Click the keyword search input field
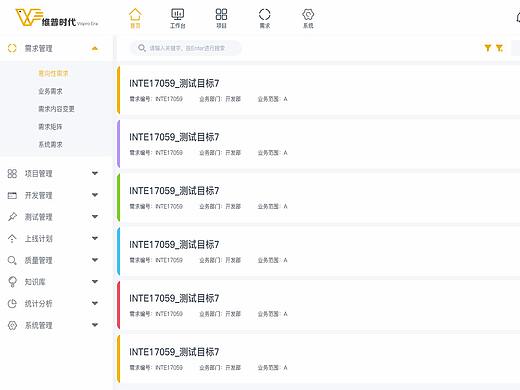Viewport: 520px width, 390px height. click(x=186, y=48)
